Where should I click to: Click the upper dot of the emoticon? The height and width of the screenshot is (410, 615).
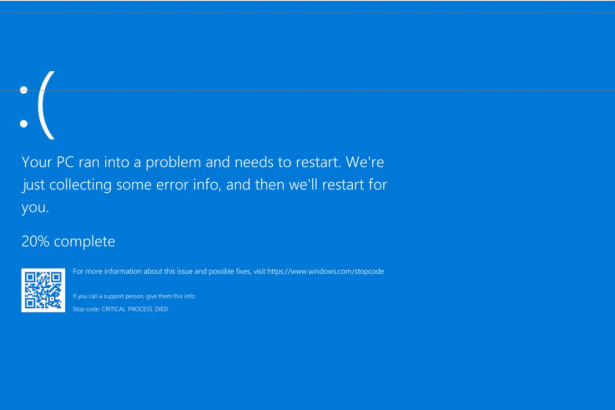tap(24, 90)
